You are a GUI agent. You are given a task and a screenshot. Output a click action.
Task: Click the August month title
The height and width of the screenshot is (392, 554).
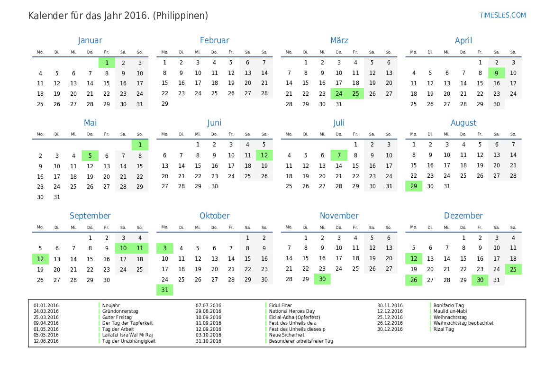point(463,123)
